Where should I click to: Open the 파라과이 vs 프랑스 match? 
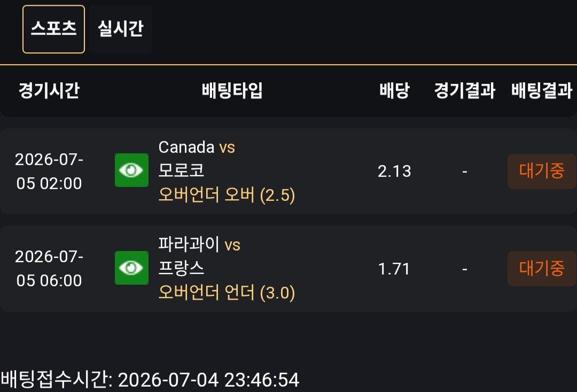point(199,256)
